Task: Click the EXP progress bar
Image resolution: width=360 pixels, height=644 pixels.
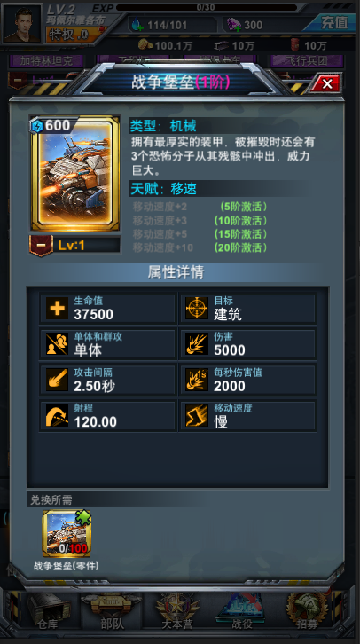Action: [x=207, y=7]
